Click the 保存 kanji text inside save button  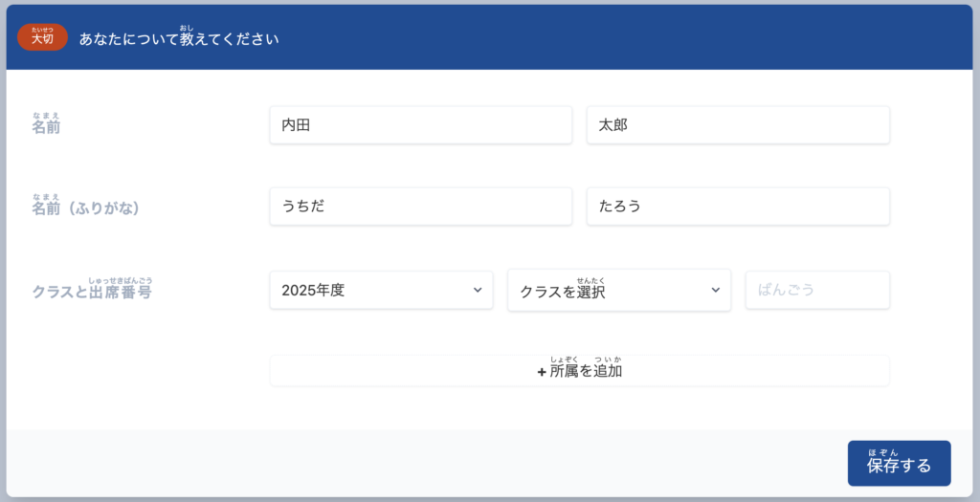883,467
